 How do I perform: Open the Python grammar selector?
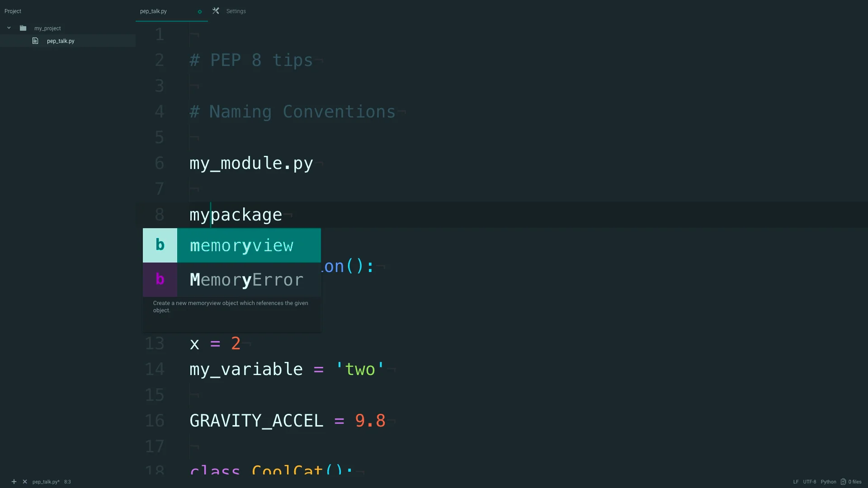[x=828, y=482]
